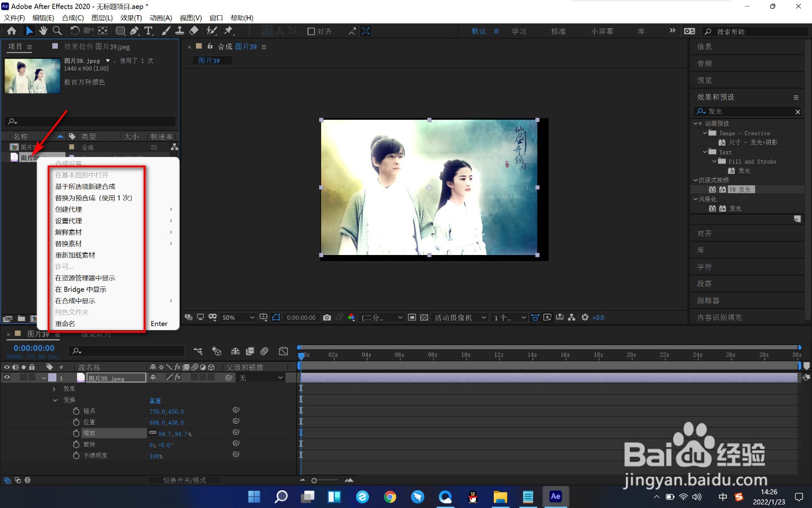Screen dimensions: 812x508
Task: Toggle stopwatch for 锚点 property
Action: coord(76,411)
